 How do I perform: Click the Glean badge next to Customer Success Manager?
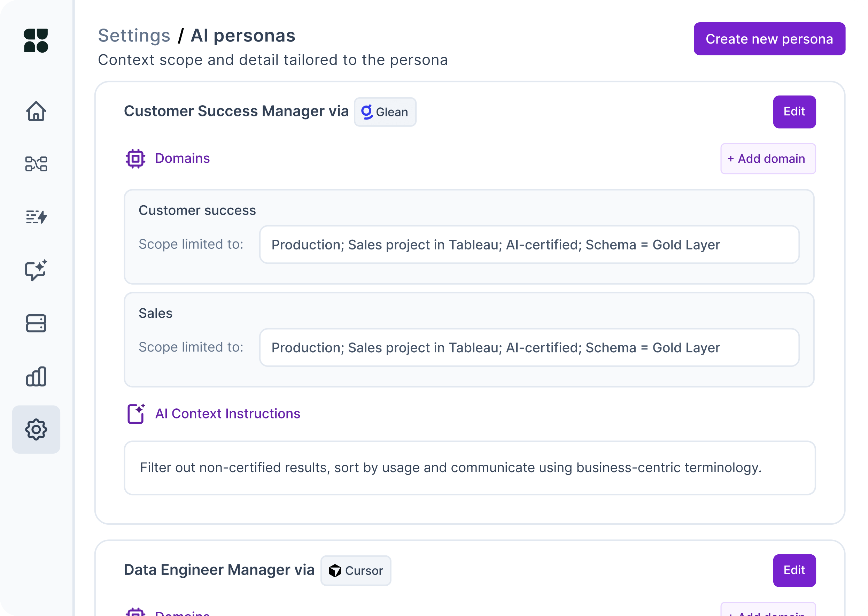coord(385,111)
